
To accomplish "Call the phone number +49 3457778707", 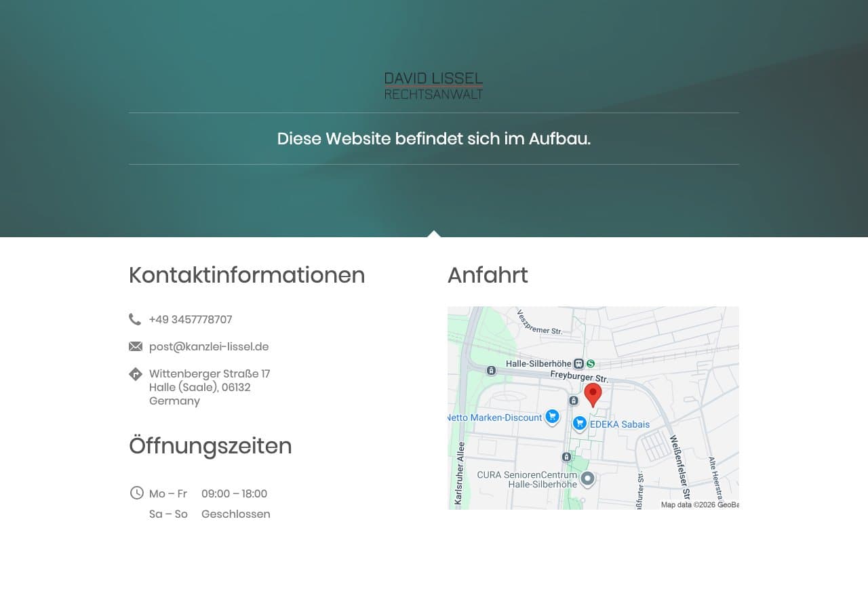I will click(191, 319).
